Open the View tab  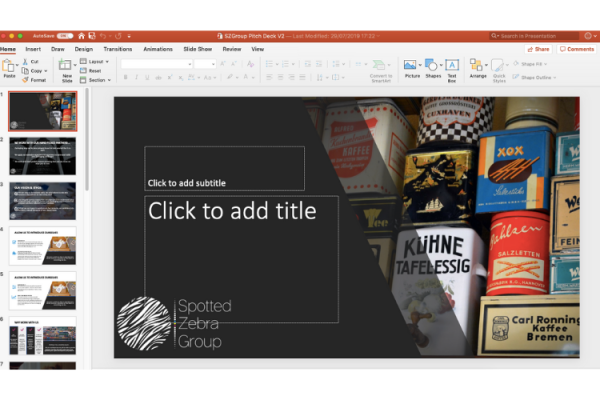coord(258,49)
